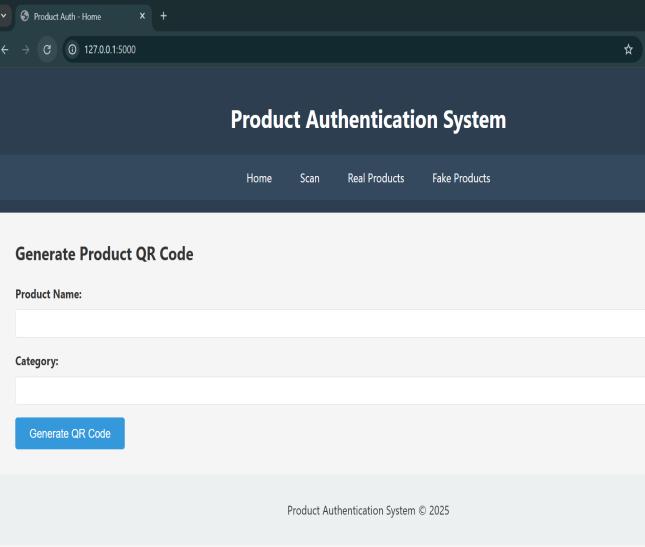Focus the address bar showing 127.0.0.1:5000
Screen dimensions: 645x547
[300, 50]
